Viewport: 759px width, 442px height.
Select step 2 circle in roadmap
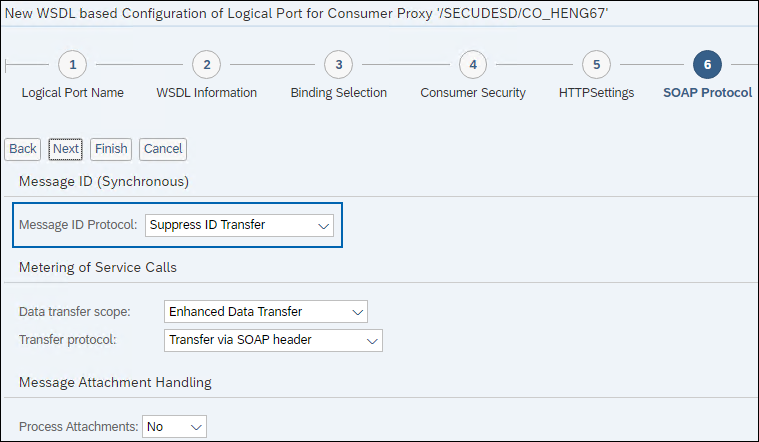pyautogui.click(x=207, y=64)
